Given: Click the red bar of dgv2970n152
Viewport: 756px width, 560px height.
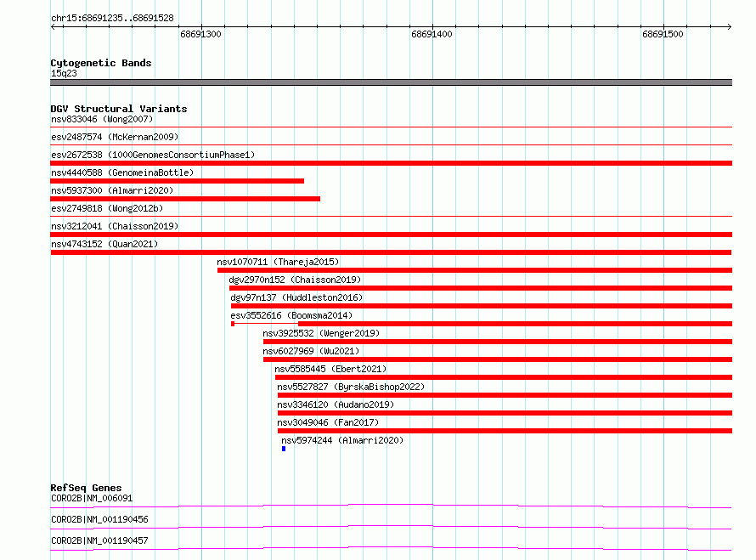Looking at the screenshot, I should (x=481, y=288).
